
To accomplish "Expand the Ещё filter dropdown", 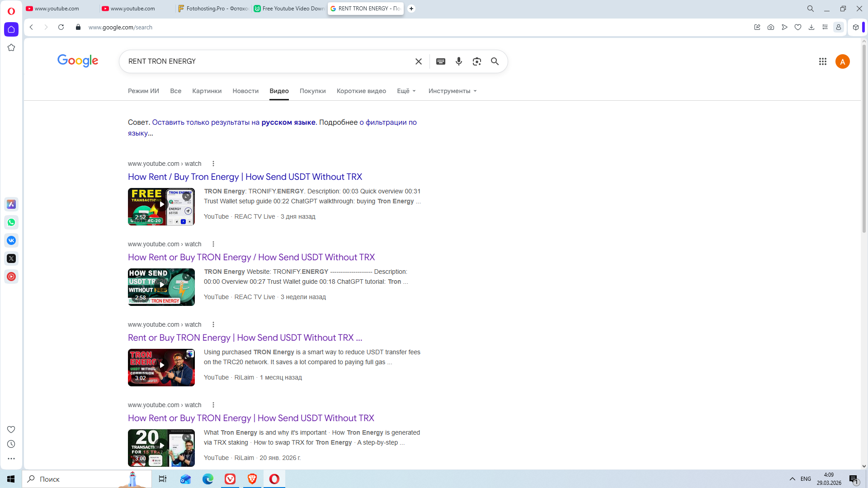I will (406, 91).
